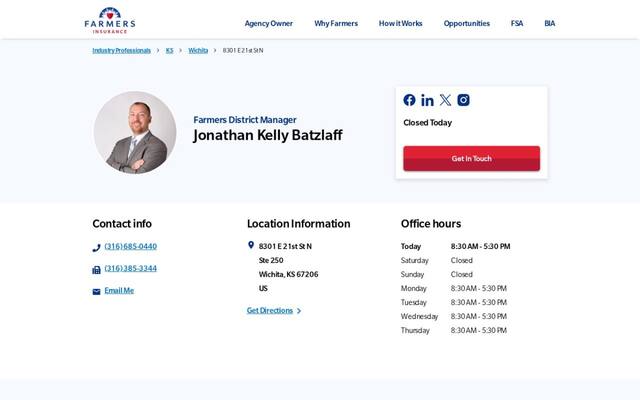Click the map pin location icon
Image resolution: width=640 pixels, height=400 pixels.
pos(251,245)
